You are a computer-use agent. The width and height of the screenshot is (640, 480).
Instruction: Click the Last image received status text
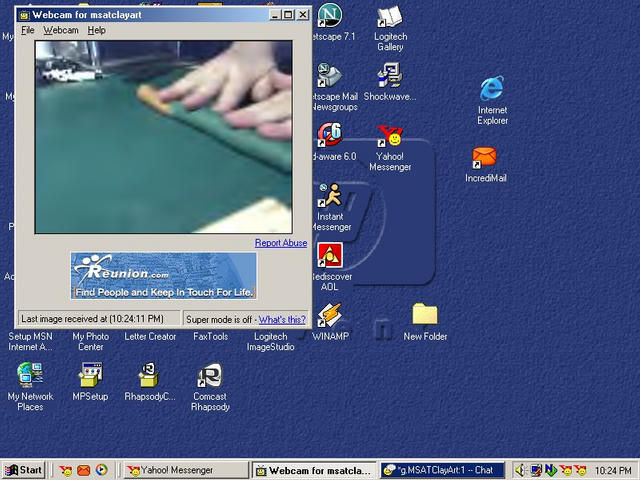click(x=92, y=319)
